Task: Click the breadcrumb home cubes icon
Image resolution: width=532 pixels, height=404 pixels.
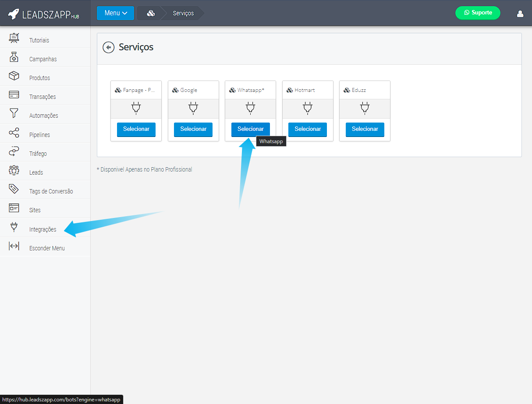Action: (151, 13)
